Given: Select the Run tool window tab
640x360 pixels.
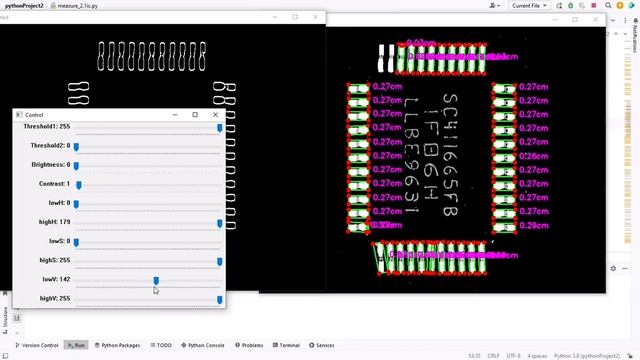Looking at the screenshot, I should coord(76,345).
